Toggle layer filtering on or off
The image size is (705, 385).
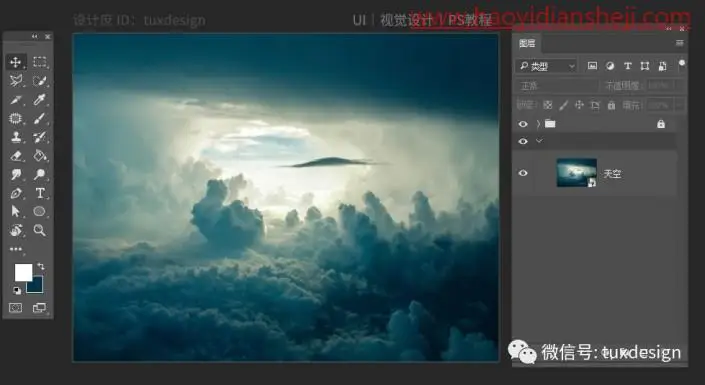coord(682,64)
